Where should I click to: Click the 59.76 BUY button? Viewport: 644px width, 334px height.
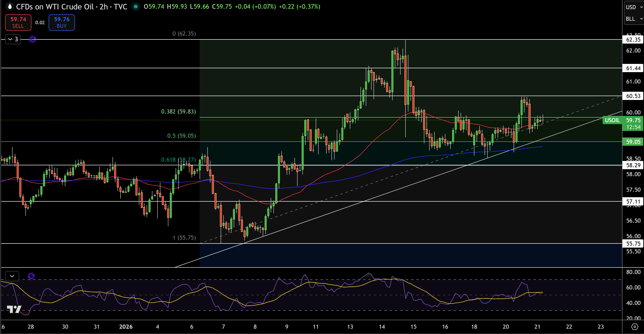tap(62, 23)
